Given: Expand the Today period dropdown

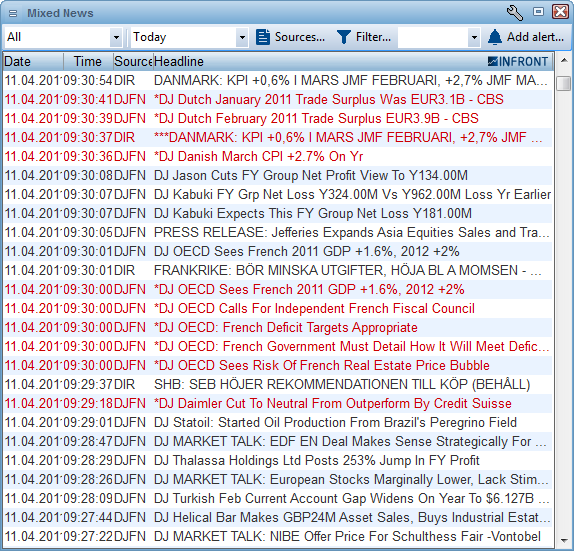Looking at the screenshot, I should pyautogui.click(x=242, y=37).
